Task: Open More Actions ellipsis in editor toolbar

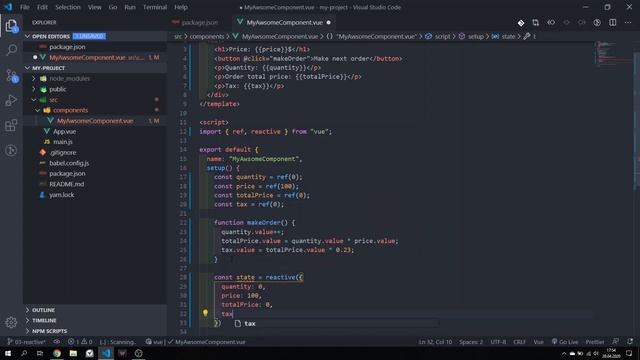Action: [x=628, y=23]
